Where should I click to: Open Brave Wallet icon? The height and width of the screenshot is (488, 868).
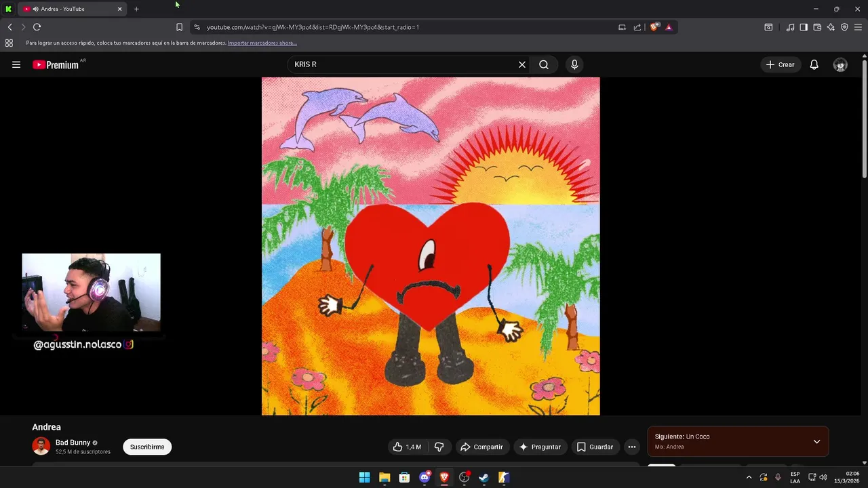pyautogui.click(x=817, y=27)
